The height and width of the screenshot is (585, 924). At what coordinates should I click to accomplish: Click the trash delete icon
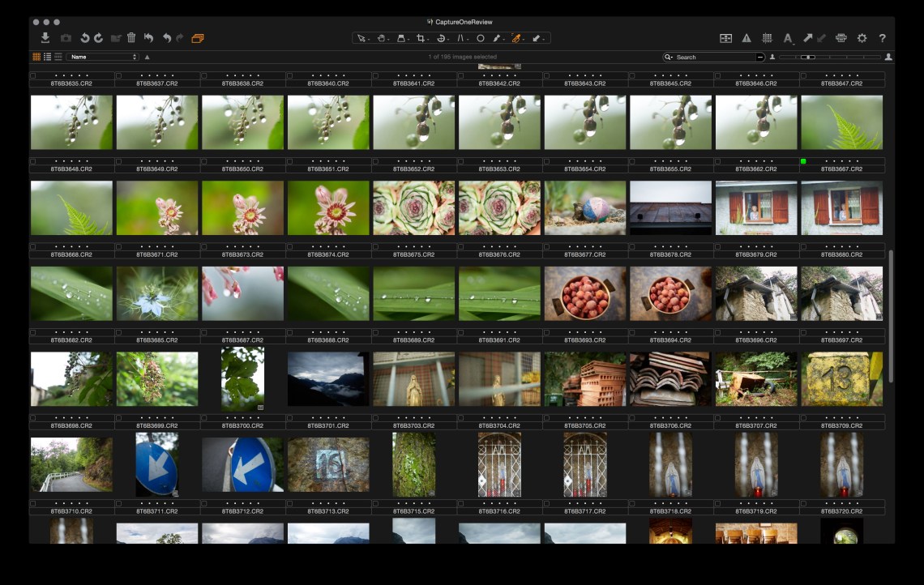(131, 38)
